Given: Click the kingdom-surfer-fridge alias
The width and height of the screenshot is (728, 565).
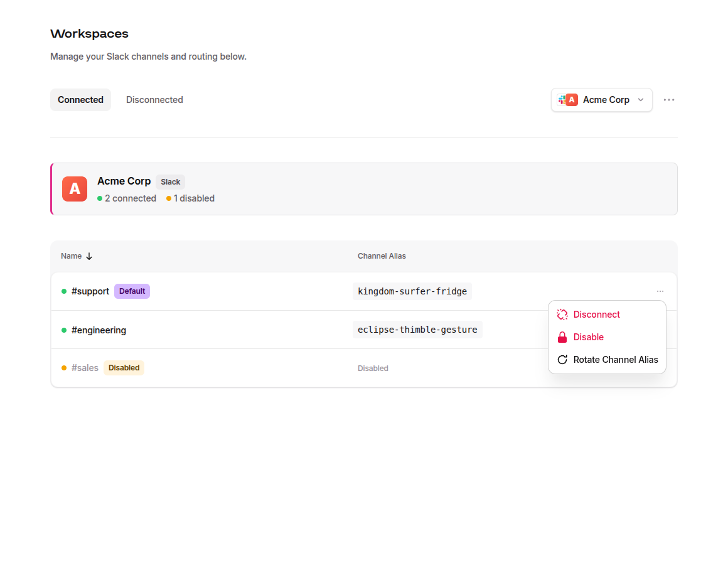Looking at the screenshot, I should pyautogui.click(x=412, y=291).
